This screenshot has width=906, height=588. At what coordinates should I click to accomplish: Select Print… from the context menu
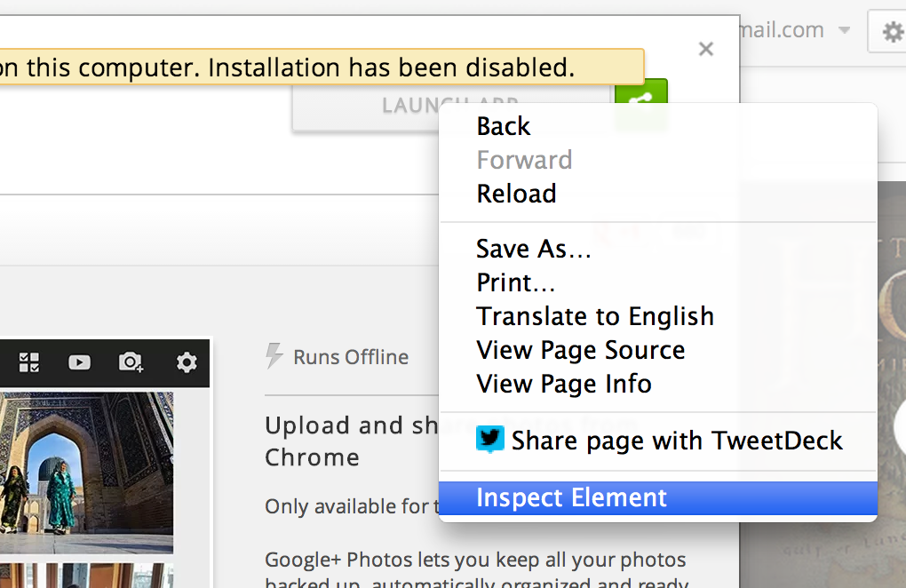(x=516, y=283)
